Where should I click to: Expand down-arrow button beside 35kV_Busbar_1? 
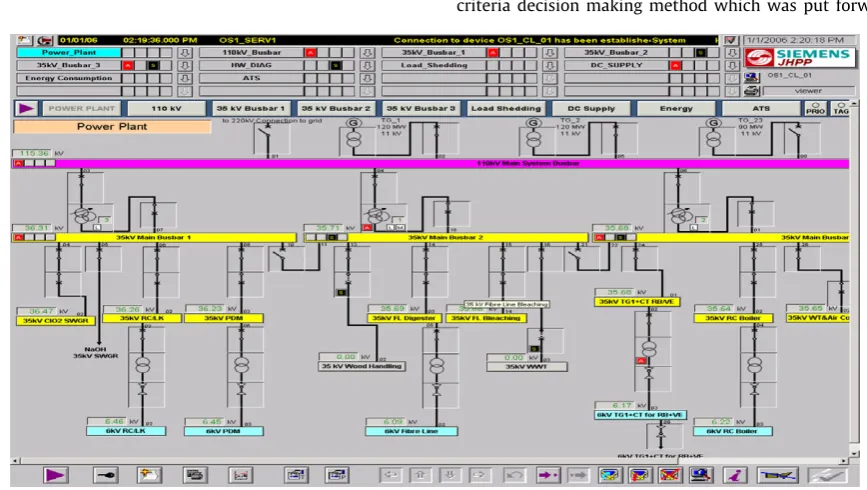pyautogui.click(x=550, y=53)
